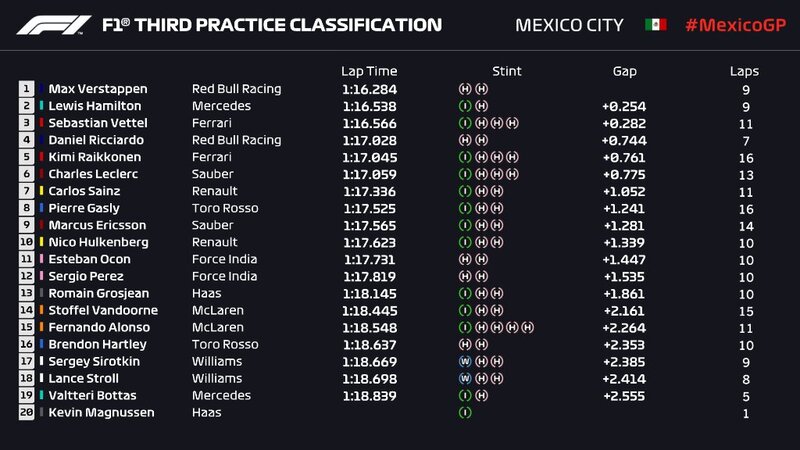This screenshot has height=450, width=800.
Task: Click Bottas's green intermediate tyre icon
Action: [x=464, y=395]
